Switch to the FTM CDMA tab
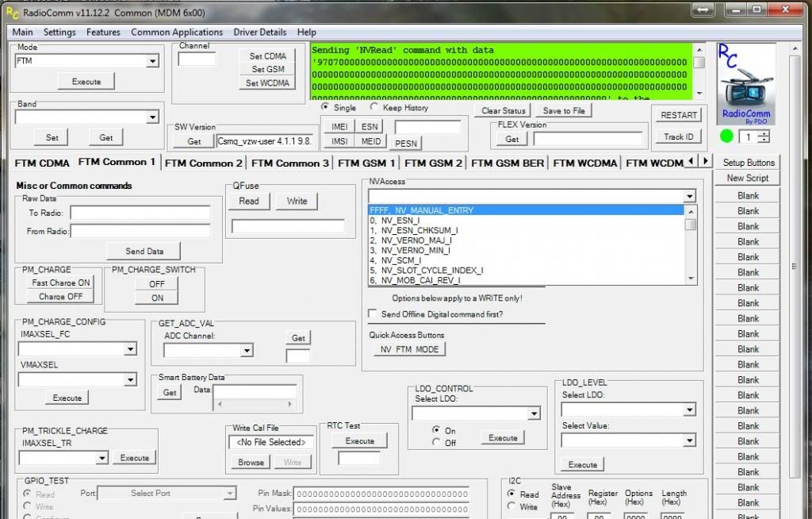 [x=42, y=163]
